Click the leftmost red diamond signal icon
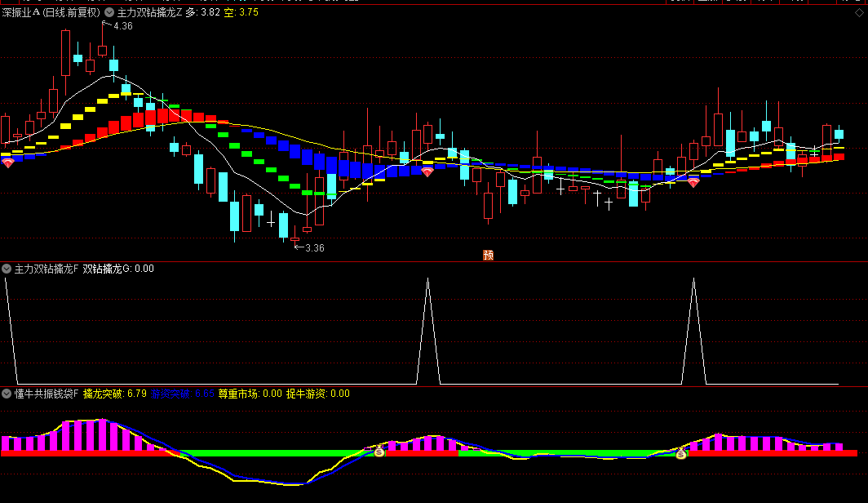868x503 pixels. 8,164
